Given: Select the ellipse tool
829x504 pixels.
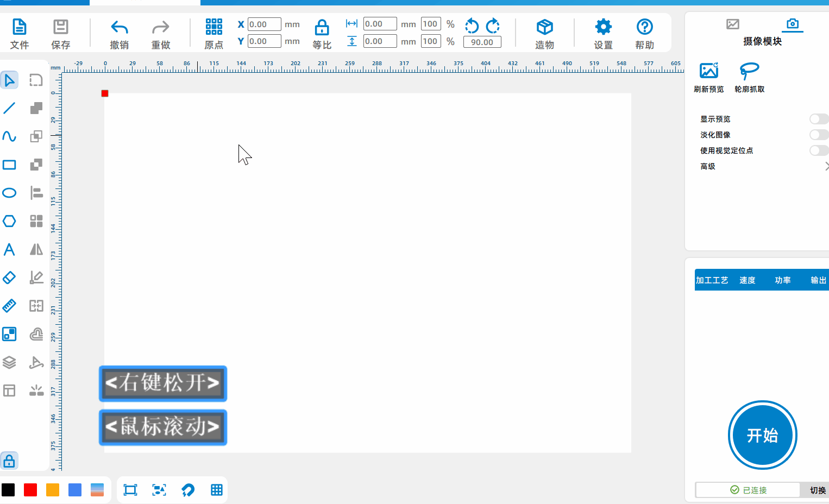Looking at the screenshot, I should coord(9,193).
